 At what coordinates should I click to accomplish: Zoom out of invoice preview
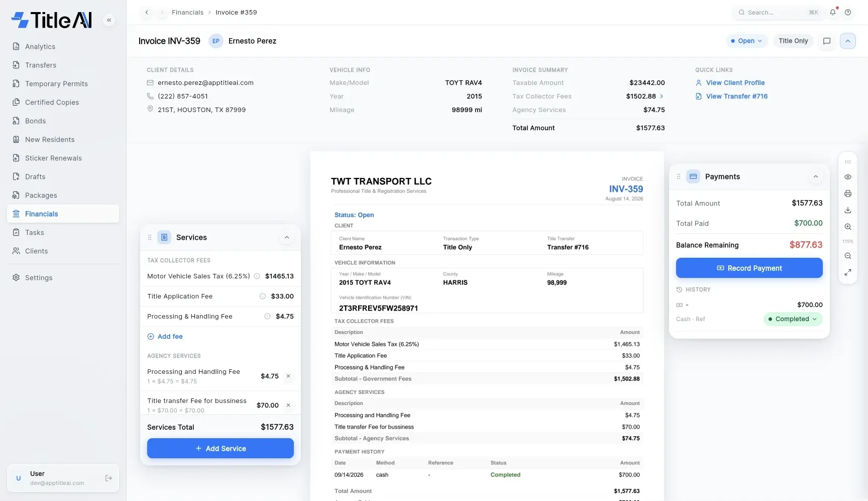pos(848,256)
